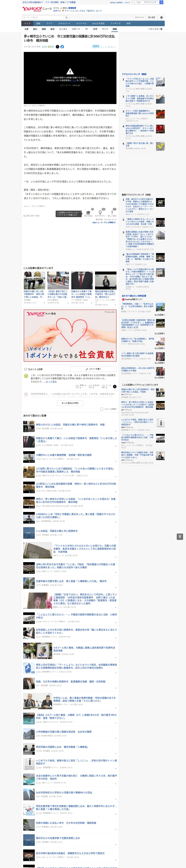Expand first comment with もっと見る link
The width and height of the screenshot is (186, 868).
point(51,382)
